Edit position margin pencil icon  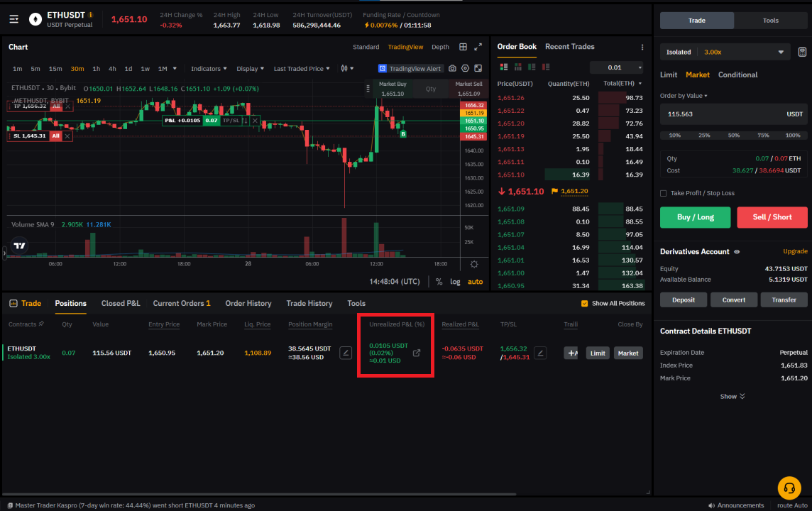coord(346,353)
